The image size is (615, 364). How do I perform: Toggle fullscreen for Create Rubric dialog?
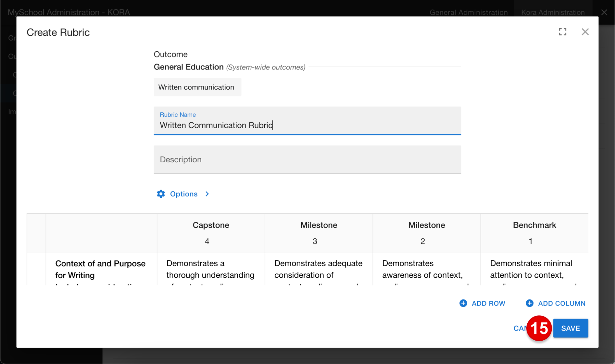click(562, 32)
